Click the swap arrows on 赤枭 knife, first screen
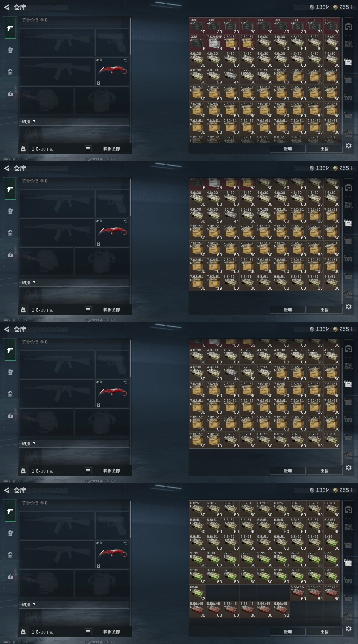This screenshot has height=644, width=358. click(125, 60)
